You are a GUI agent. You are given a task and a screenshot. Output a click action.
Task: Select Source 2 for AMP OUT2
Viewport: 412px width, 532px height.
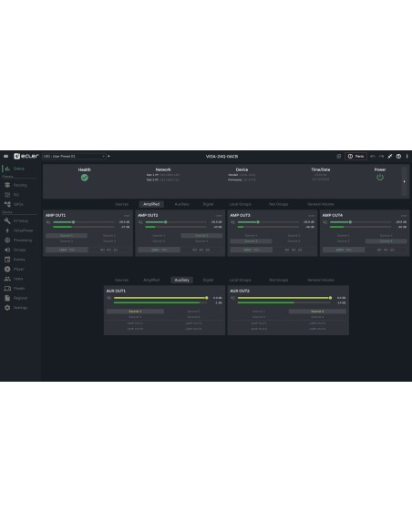coord(201,235)
